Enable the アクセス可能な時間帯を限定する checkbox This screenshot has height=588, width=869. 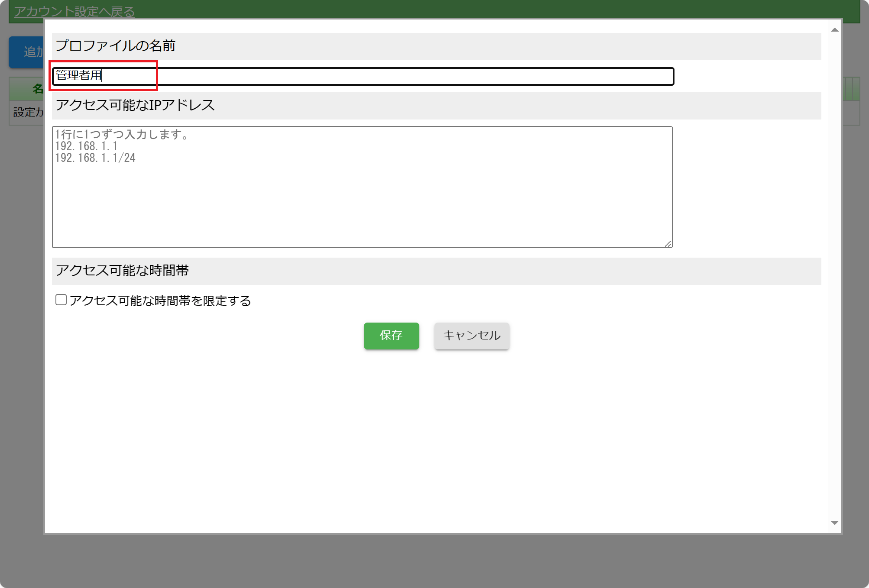[x=60, y=299]
